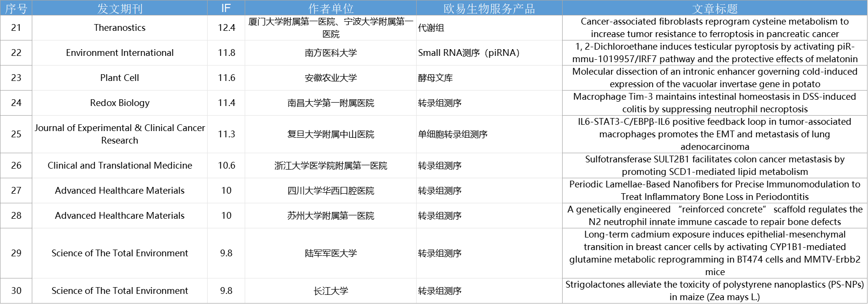The width and height of the screenshot is (868, 304).
Task: Select Science of The Total Environment row 29
Action: tap(119, 253)
